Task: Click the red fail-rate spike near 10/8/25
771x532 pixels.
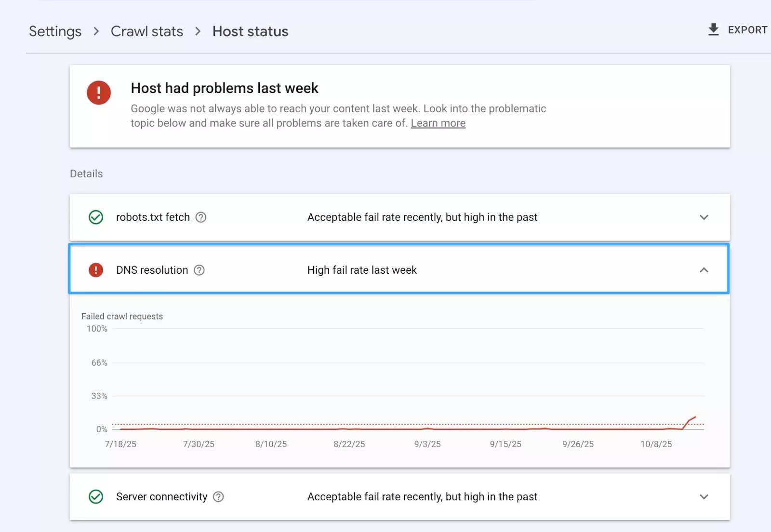Action: 692,420
